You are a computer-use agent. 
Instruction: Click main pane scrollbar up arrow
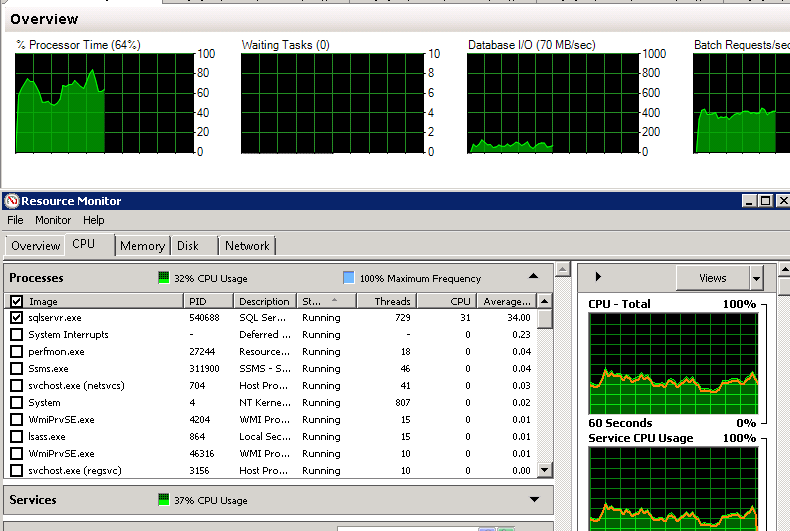(563, 269)
